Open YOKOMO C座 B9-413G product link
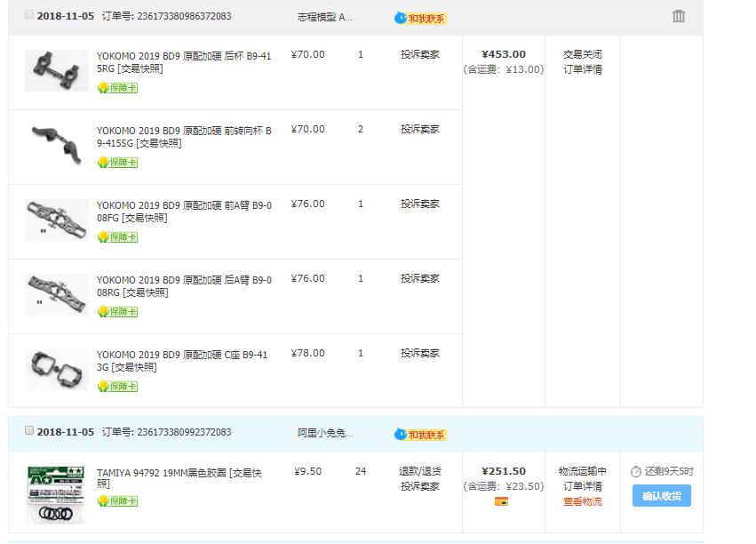 click(182, 361)
